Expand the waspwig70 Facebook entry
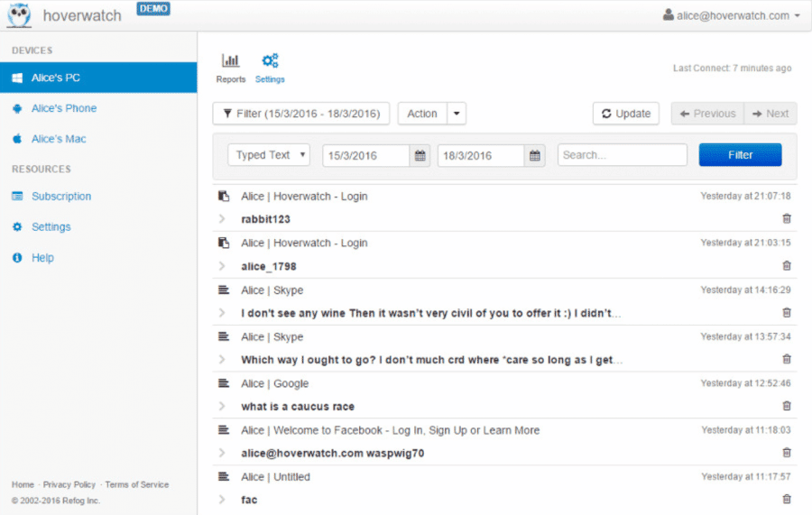The height and width of the screenshot is (515, 812). click(x=222, y=453)
